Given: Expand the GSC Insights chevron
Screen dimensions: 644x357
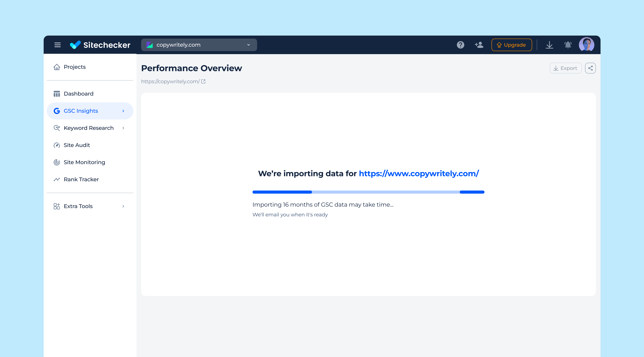Looking at the screenshot, I should pyautogui.click(x=123, y=111).
